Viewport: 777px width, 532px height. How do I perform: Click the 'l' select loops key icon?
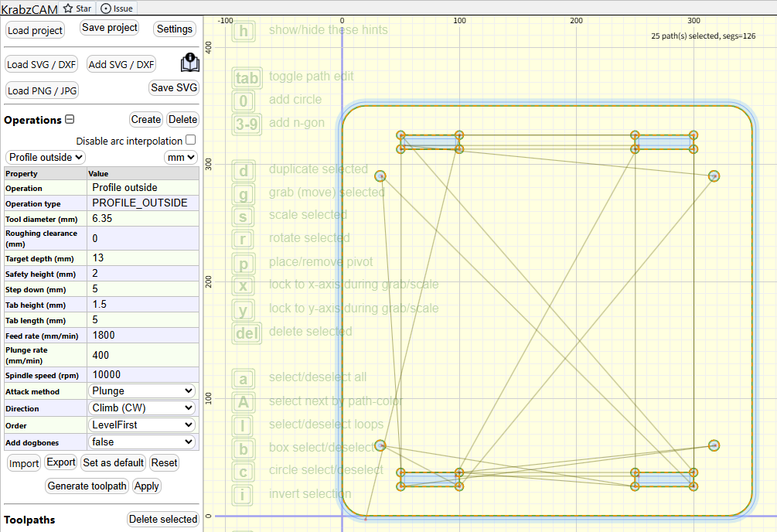[x=244, y=425]
